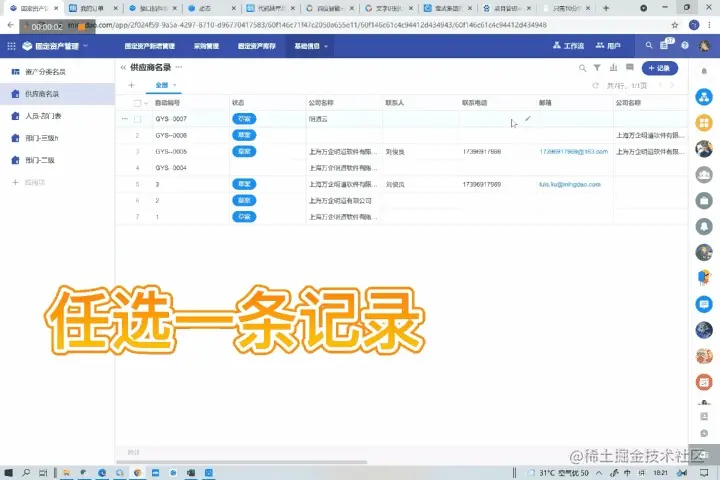Click the gray bell circle in right sidebar
The width and height of the screenshot is (720, 480).
(x=703, y=226)
